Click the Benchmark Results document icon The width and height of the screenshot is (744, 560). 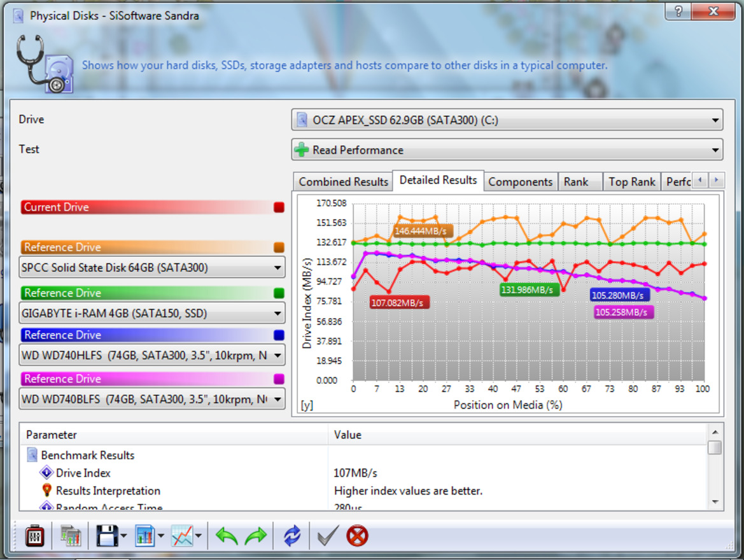tap(32, 454)
